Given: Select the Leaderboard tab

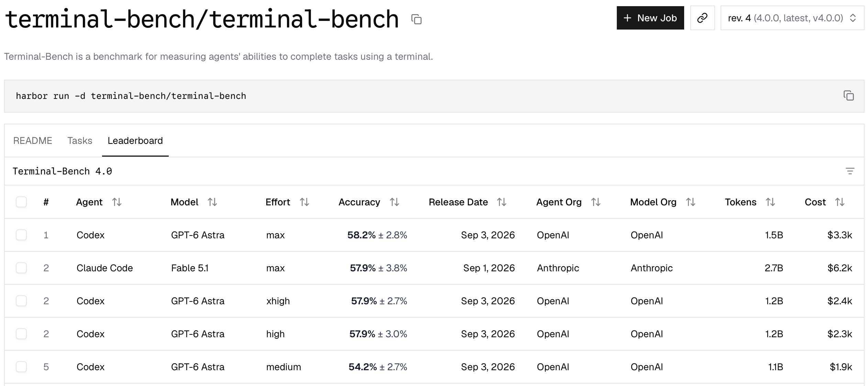Looking at the screenshot, I should click(x=135, y=140).
